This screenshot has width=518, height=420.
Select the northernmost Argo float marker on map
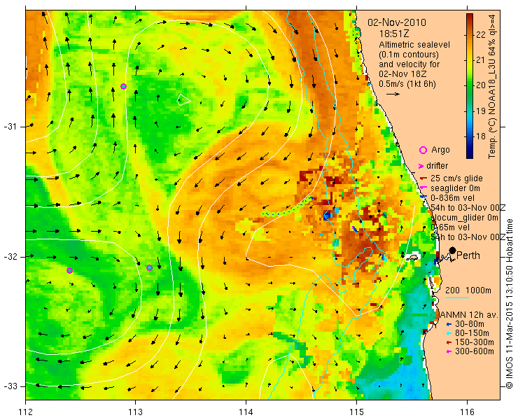coord(124,87)
